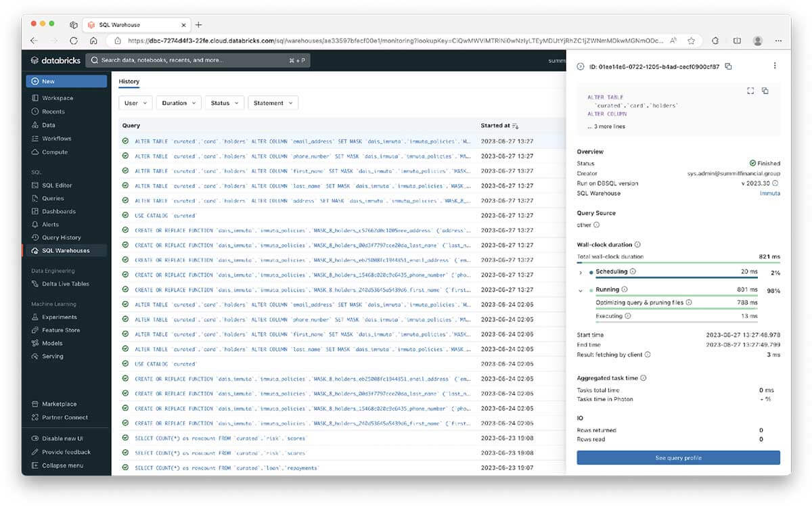This screenshot has height=506, width=812.
Task: Select the History tab
Action: [129, 82]
